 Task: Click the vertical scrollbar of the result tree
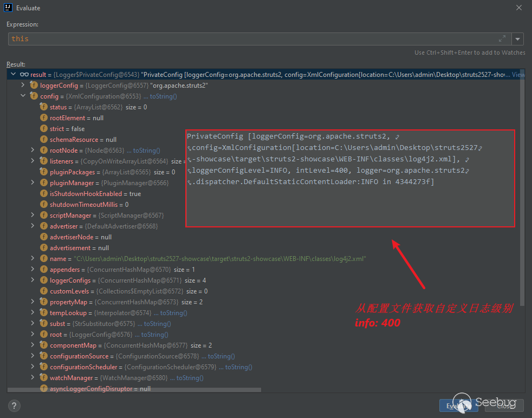[x=522, y=190]
